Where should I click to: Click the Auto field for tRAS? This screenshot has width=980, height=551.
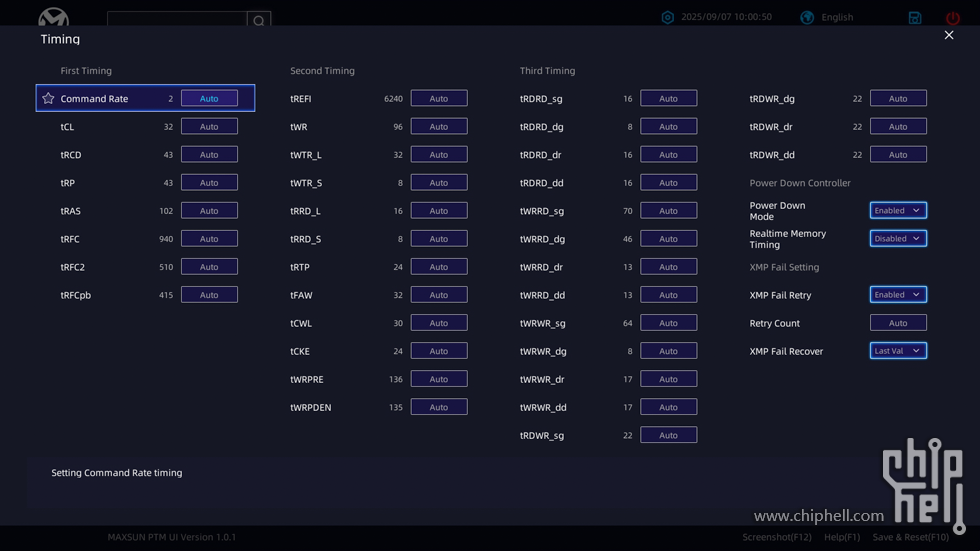click(209, 211)
